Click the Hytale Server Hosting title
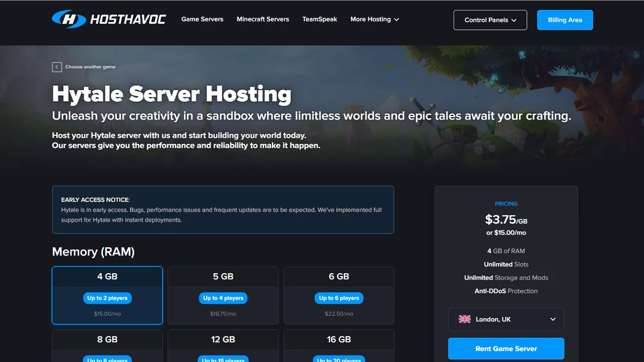 coord(171,95)
